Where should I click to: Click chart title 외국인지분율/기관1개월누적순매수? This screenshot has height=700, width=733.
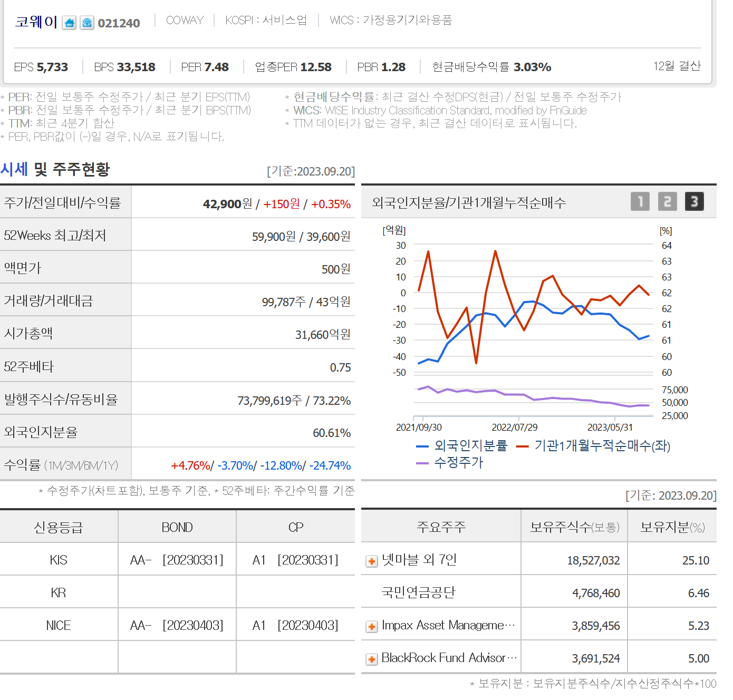tap(469, 202)
